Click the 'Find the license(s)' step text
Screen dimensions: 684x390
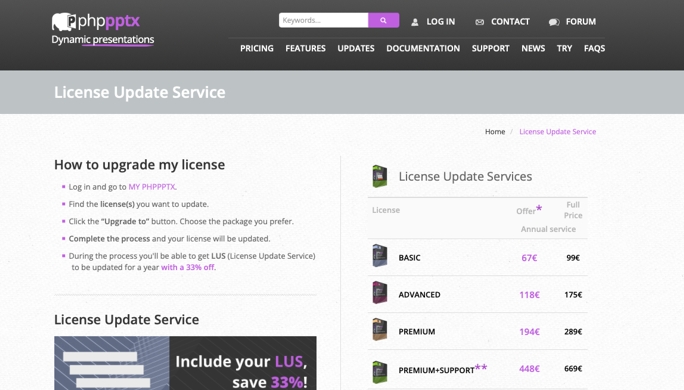click(x=138, y=204)
